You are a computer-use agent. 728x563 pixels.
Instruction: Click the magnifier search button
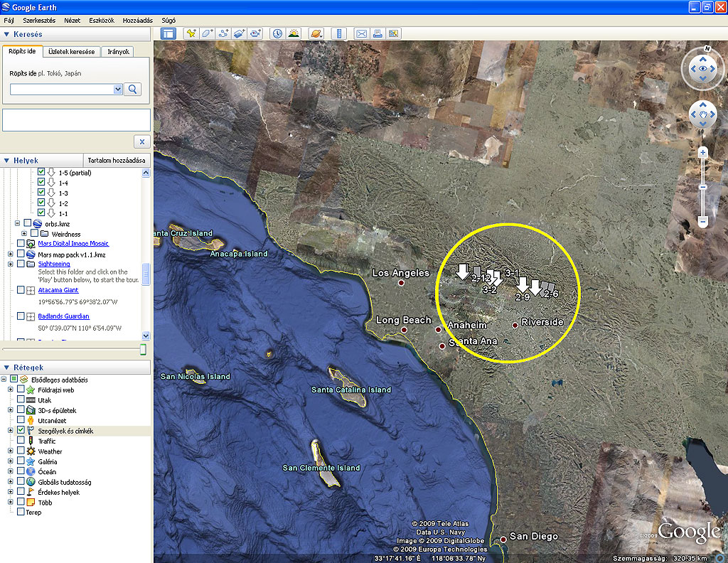tap(133, 89)
